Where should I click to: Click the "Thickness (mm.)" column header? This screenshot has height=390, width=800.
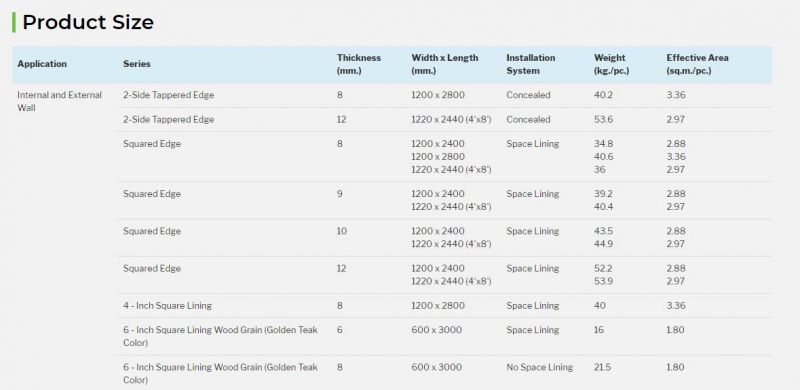(x=359, y=64)
